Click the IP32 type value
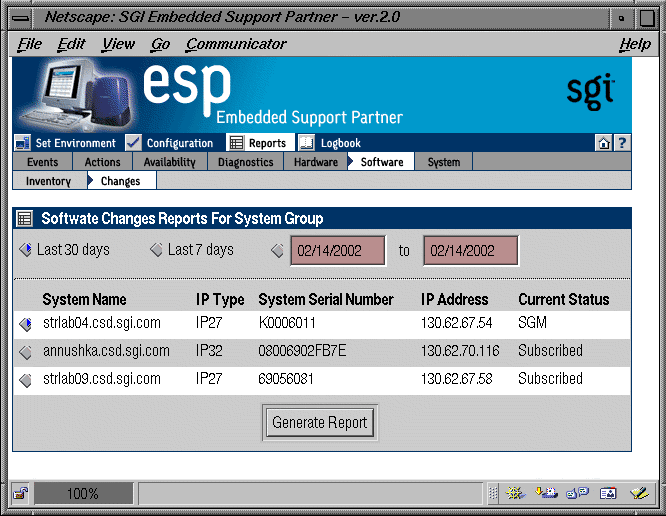The height and width of the screenshot is (516, 666). coord(209,351)
